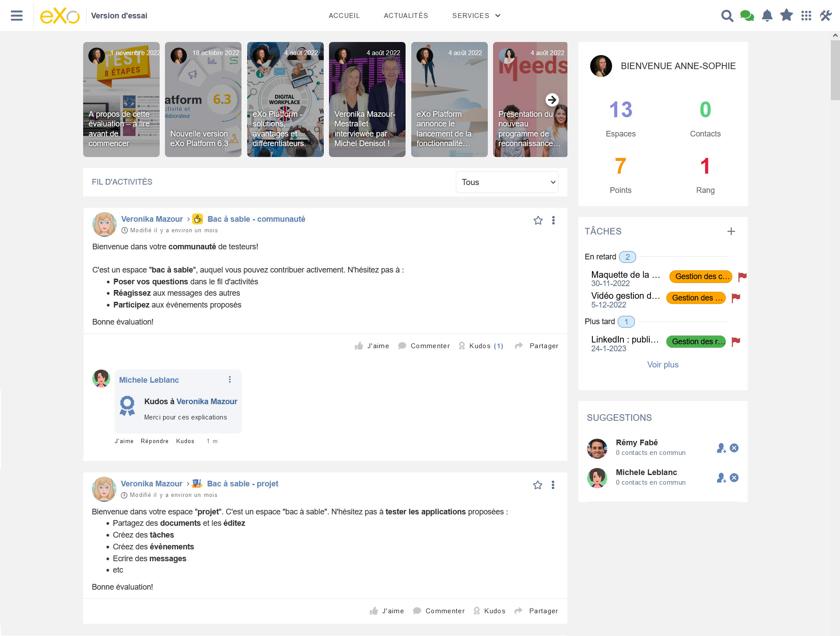Favorite the Bac à sable - communauté post
Screen dimensions: 840x636
538,220
